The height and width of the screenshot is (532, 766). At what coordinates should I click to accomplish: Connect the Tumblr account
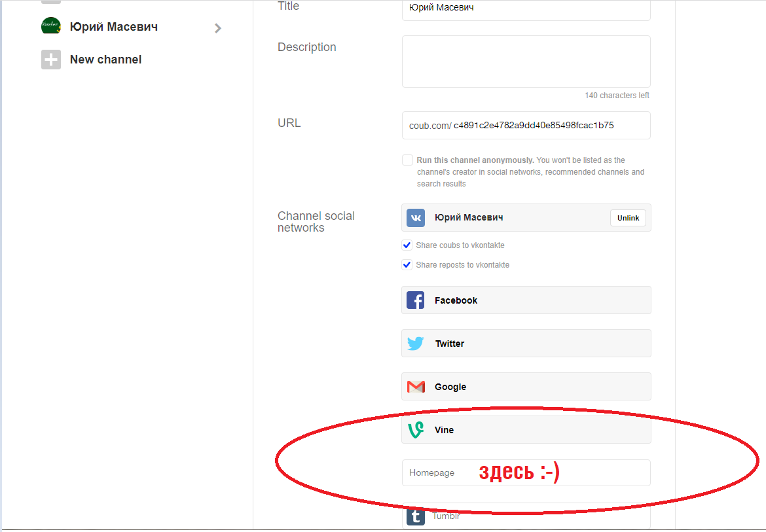tap(526, 516)
